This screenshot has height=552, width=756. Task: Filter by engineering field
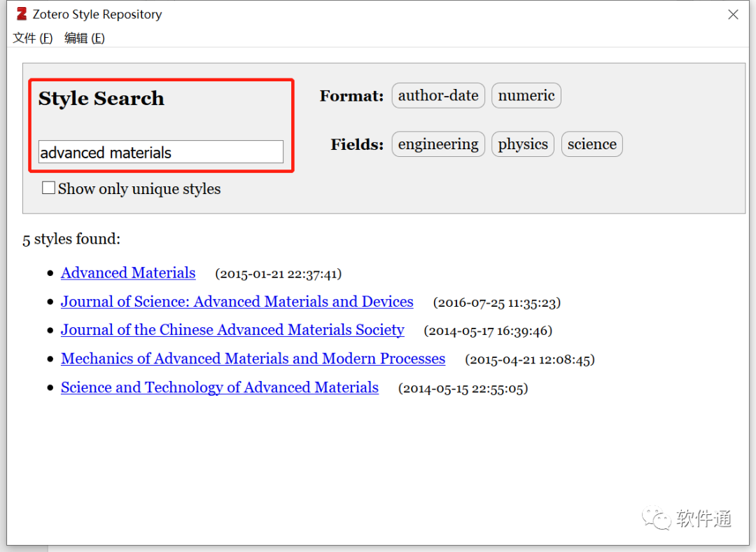point(437,144)
